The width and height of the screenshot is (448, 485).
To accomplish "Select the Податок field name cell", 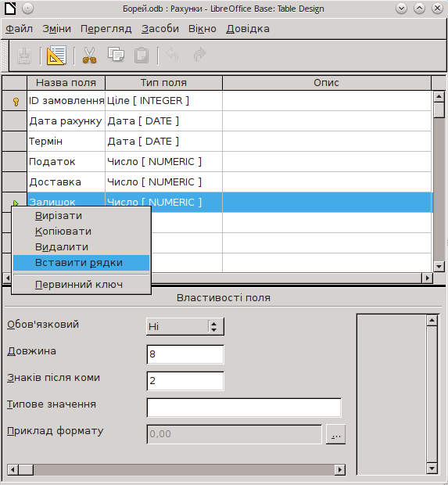I will (66, 162).
